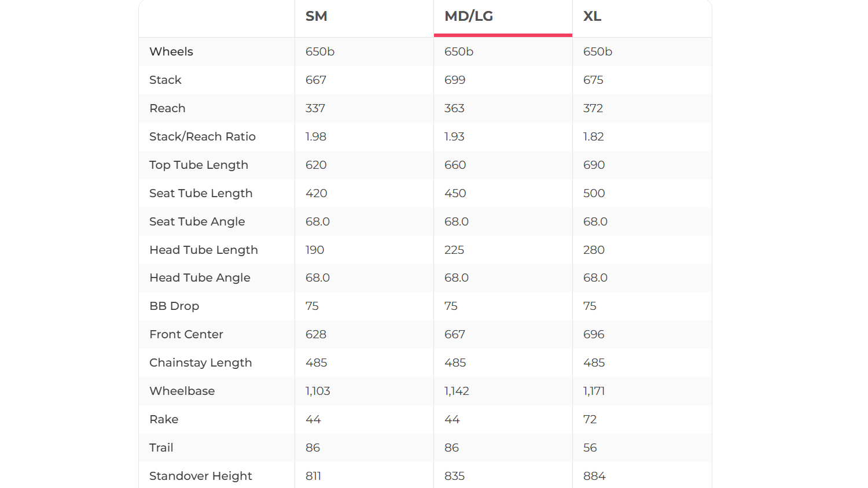Switch to the XL size column
The width and height of the screenshot is (868, 488).
point(592,16)
